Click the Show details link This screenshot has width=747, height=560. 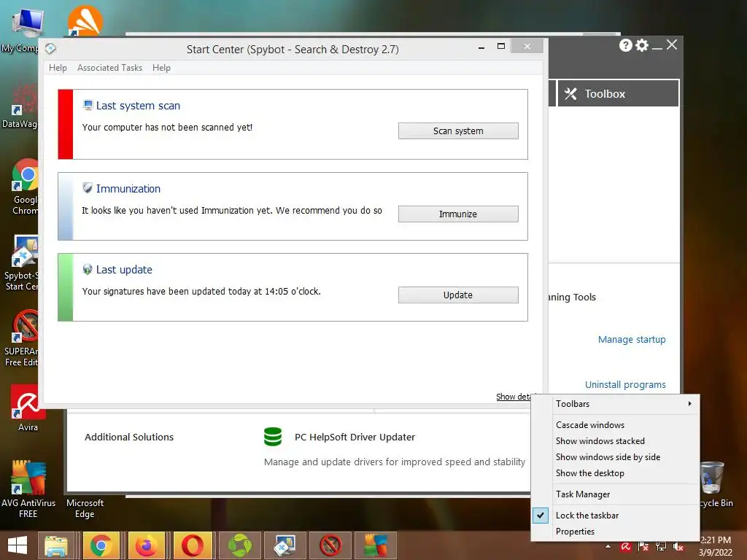[x=514, y=397]
